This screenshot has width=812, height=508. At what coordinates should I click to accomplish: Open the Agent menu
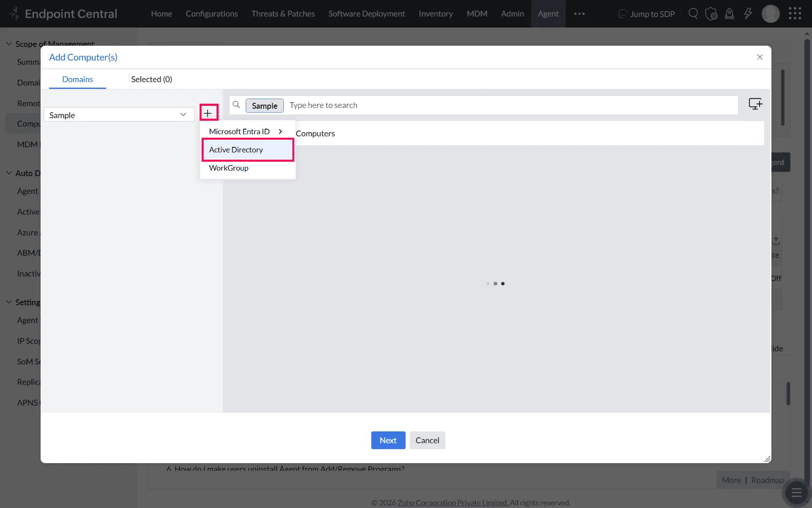(x=548, y=14)
